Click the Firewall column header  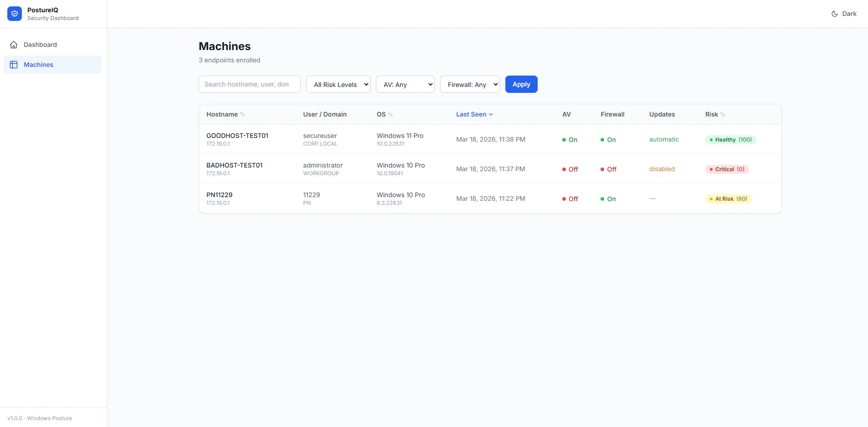click(612, 114)
